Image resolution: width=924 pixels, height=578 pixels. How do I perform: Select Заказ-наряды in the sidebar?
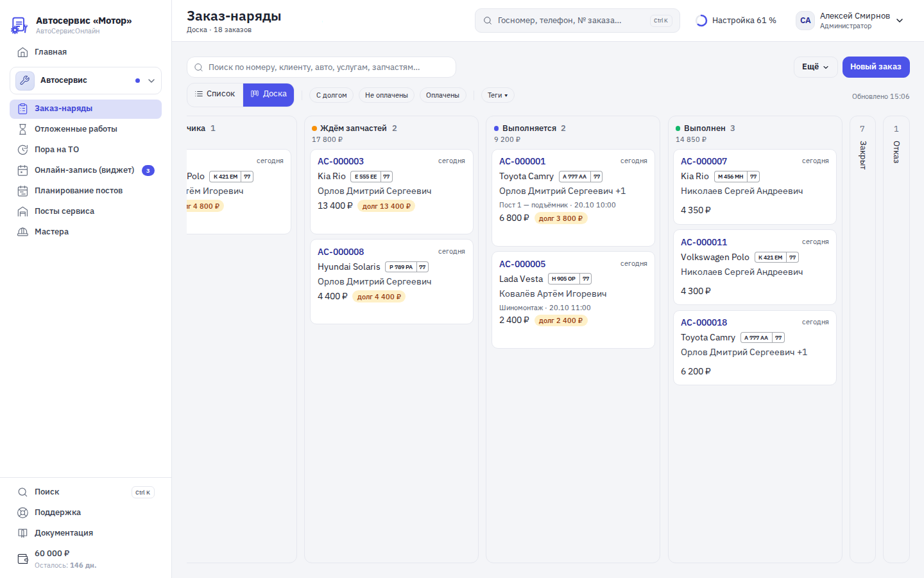(x=85, y=109)
